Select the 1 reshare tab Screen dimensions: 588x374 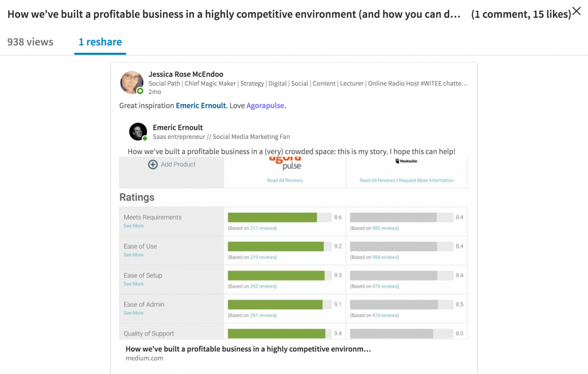click(x=100, y=42)
